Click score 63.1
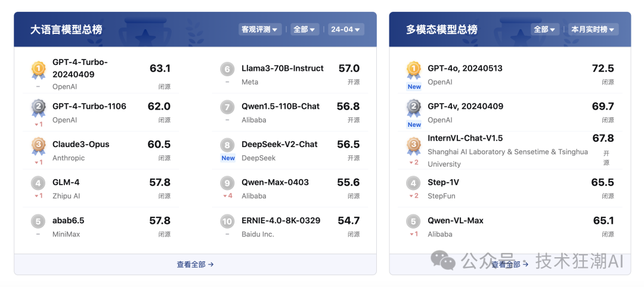The width and height of the screenshot is (644, 287). 160,68
